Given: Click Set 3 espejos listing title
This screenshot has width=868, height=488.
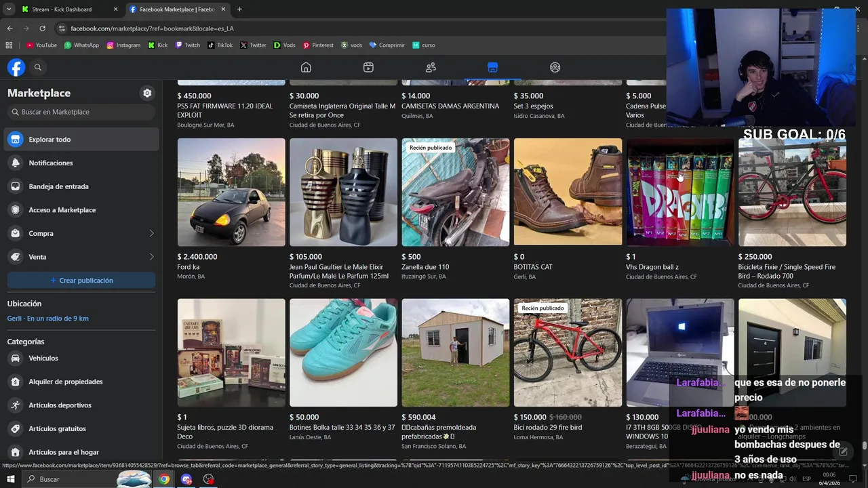Looking at the screenshot, I should [x=534, y=106].
